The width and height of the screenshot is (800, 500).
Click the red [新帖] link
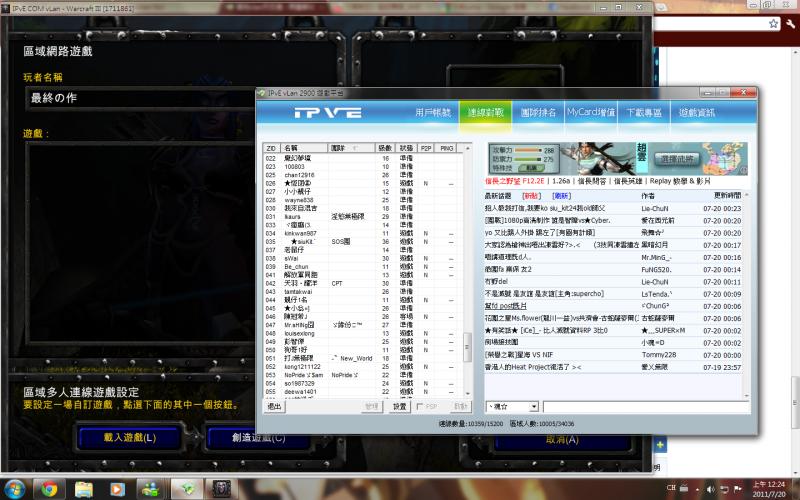click(531, 196)
